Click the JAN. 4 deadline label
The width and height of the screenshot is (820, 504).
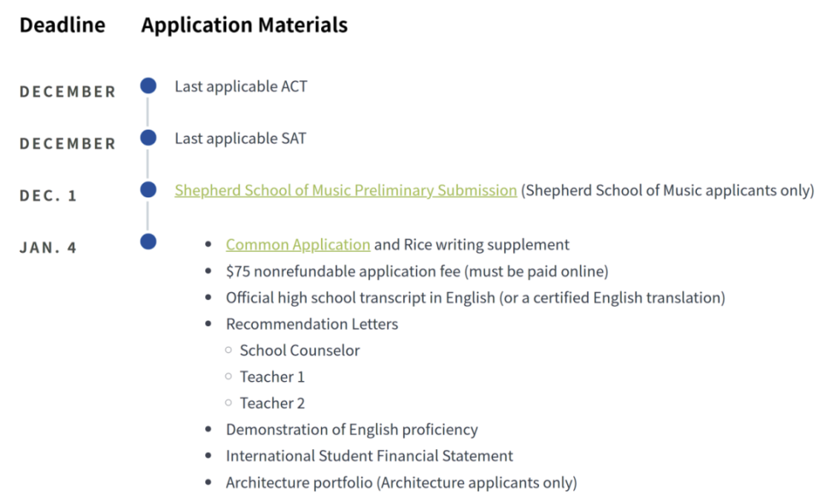pos(49,248)
